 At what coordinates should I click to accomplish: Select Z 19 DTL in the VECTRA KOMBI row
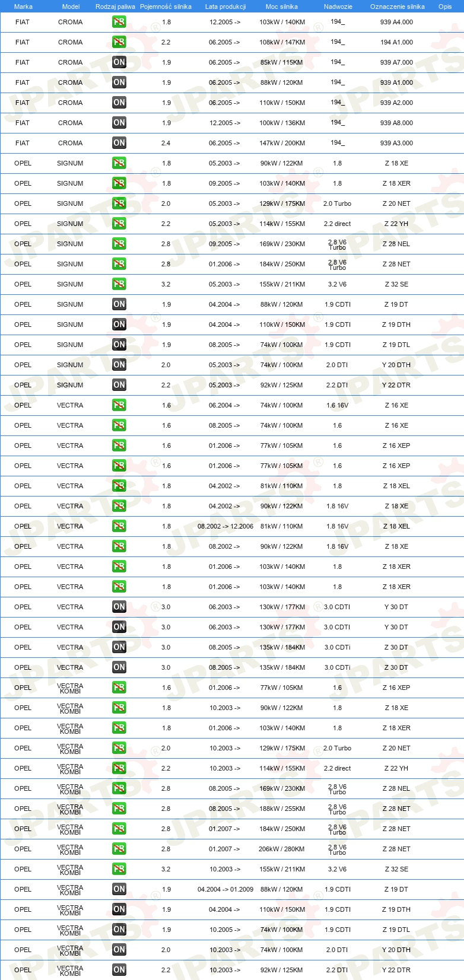[x=396, y=930]
